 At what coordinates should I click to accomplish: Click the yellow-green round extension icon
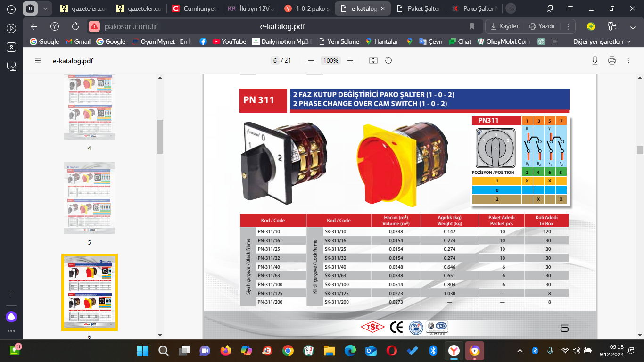point(591,26)
